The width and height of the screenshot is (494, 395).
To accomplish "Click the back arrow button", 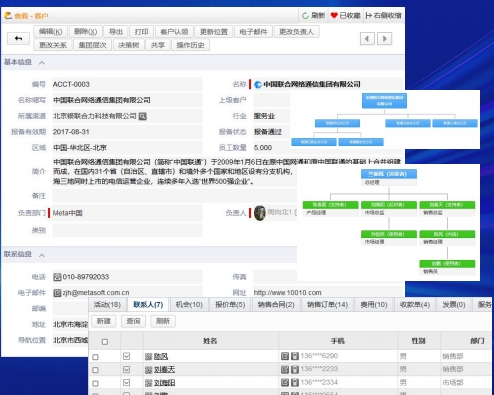I will tap(19, 39).
